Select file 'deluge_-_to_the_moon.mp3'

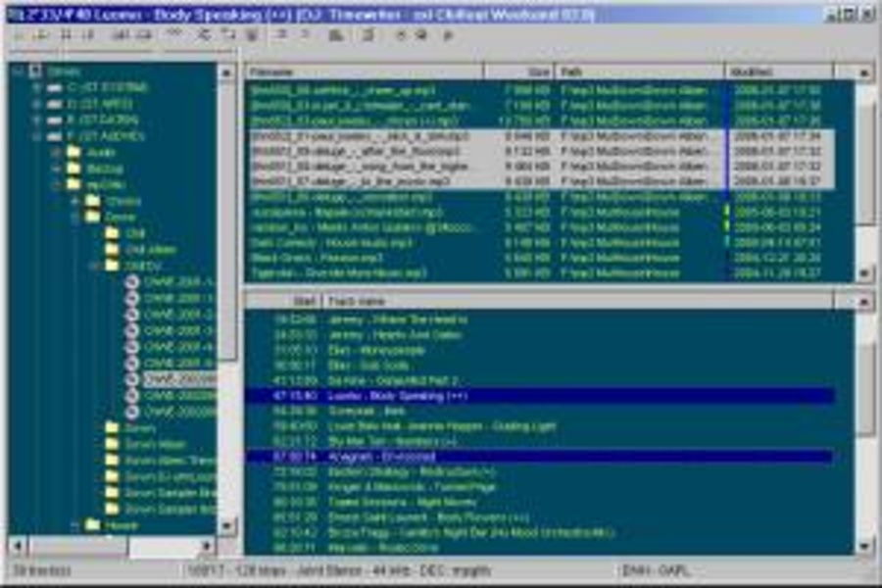point(540,181)
